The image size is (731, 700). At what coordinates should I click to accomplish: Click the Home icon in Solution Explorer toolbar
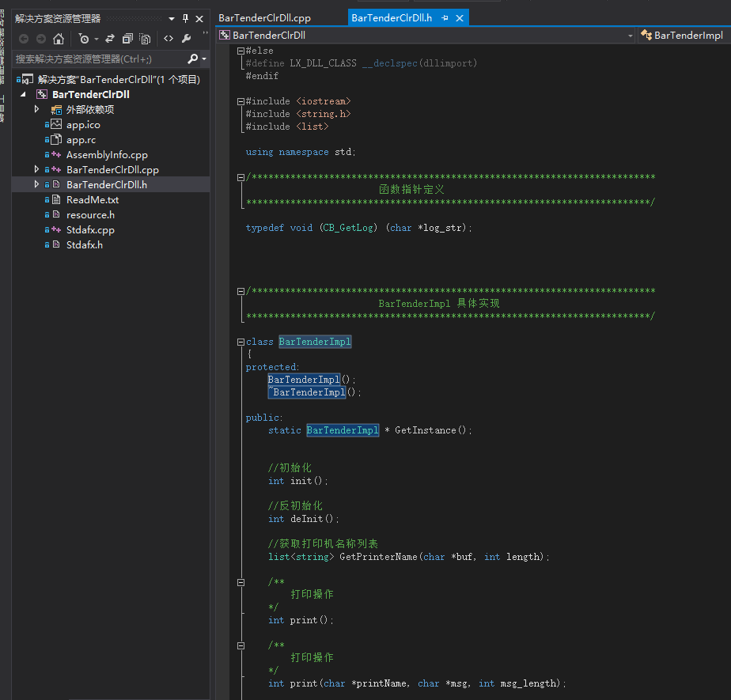pyautogui.click(x=59, y=38)
